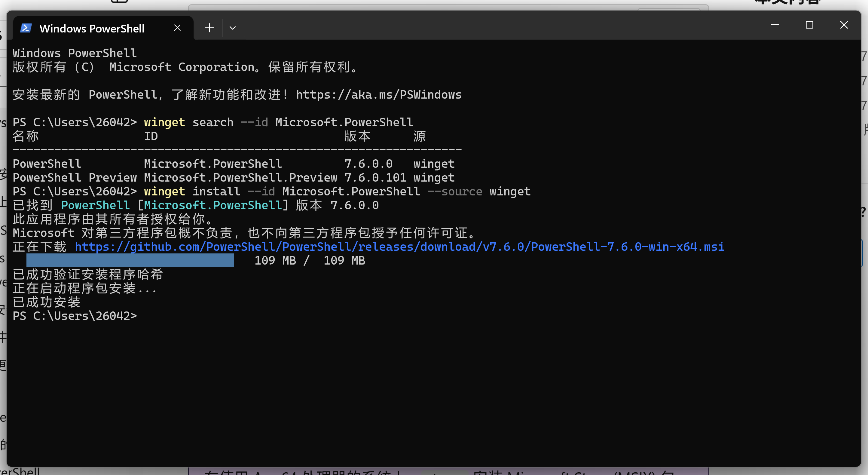868x475 pixels.
Task: Click the blue download progress bar
Action: (x=130, y=260)
